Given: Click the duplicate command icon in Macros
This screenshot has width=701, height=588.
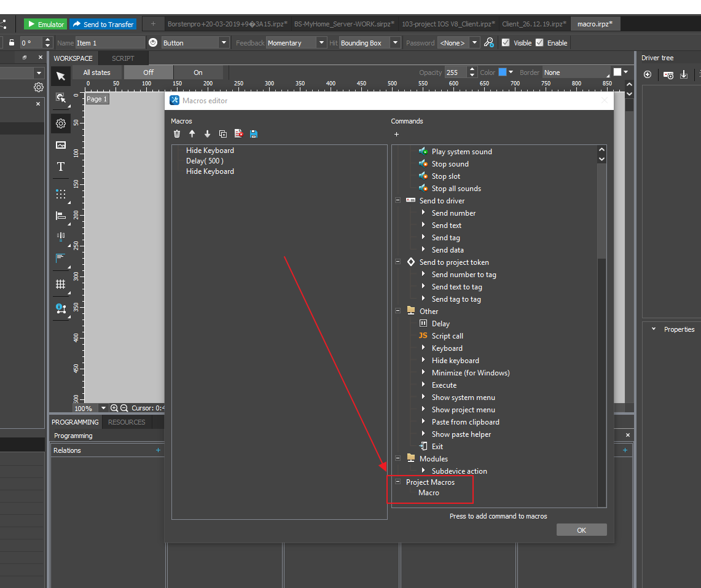Looking at the screenshot, I should tap(222, 134).
